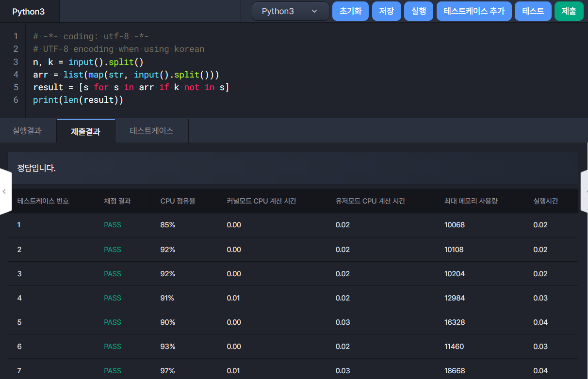
Task: Click memory value 11460
Action: (x=454, y=347)
